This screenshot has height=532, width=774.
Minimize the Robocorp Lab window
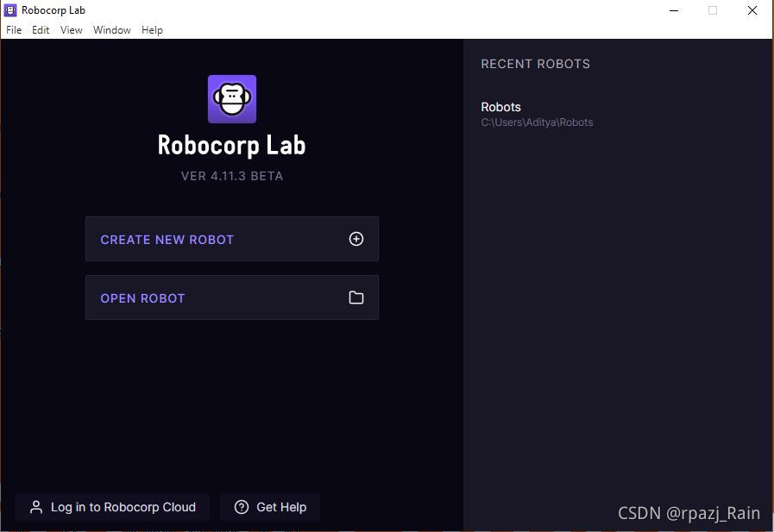[x=674, y=10]
